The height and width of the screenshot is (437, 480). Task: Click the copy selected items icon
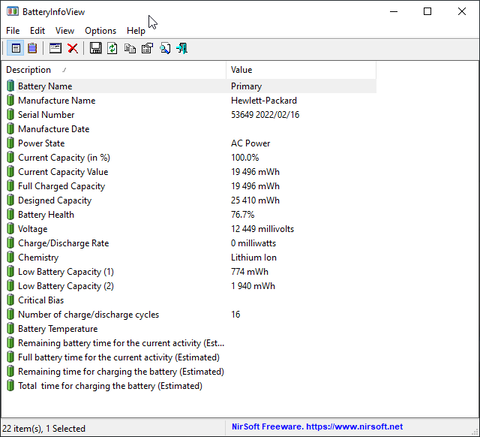click(130, 49)
